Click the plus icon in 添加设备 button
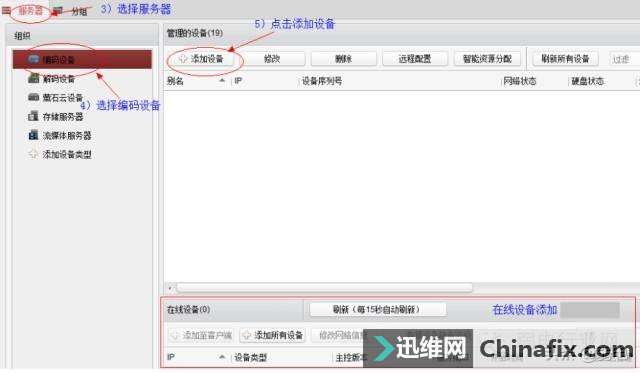The image size is (640, 373). point(183,59)
